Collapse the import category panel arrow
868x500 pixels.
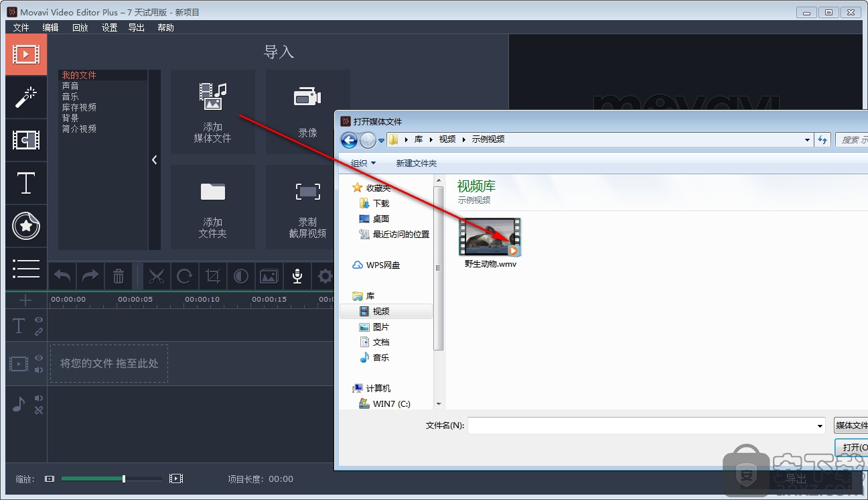[155, 160]
